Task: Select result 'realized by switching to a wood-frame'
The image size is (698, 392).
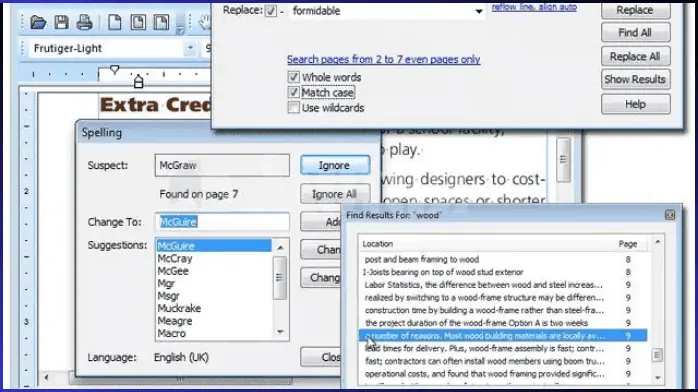Action: 503,297
